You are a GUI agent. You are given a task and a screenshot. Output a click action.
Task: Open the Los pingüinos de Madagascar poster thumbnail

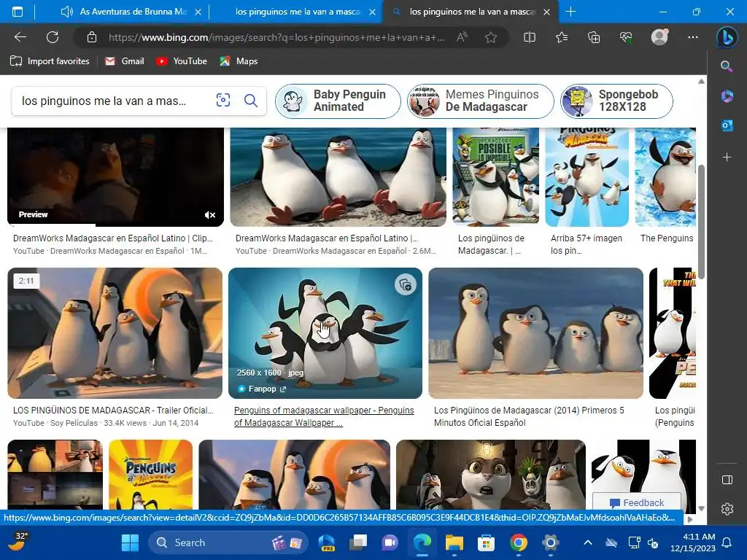point(495,176)
